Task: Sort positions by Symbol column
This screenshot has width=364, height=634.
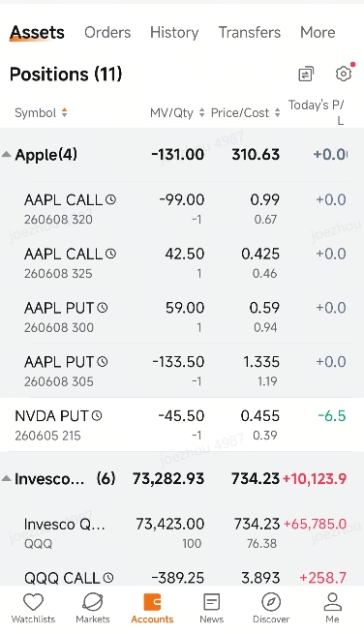Action: 41,113
